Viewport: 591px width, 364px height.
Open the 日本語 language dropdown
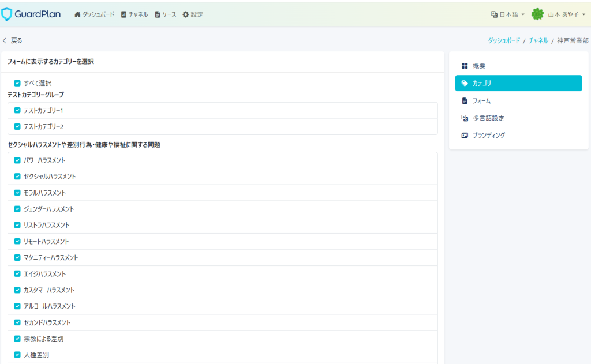508,14
